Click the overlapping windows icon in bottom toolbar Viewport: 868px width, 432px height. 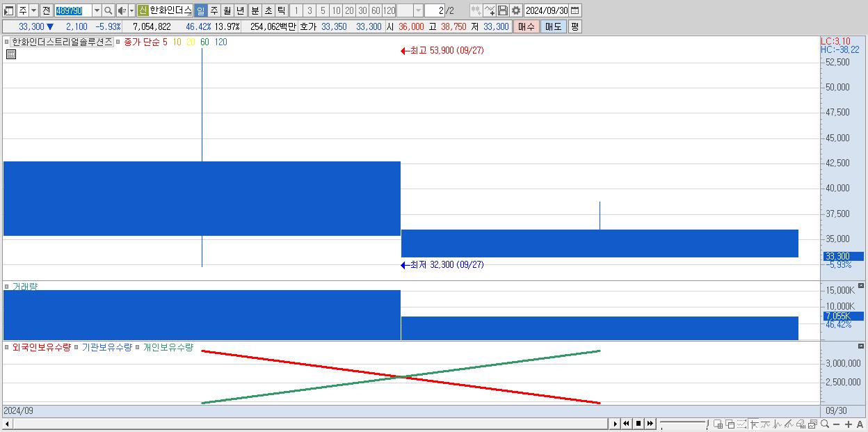[730, 424]
